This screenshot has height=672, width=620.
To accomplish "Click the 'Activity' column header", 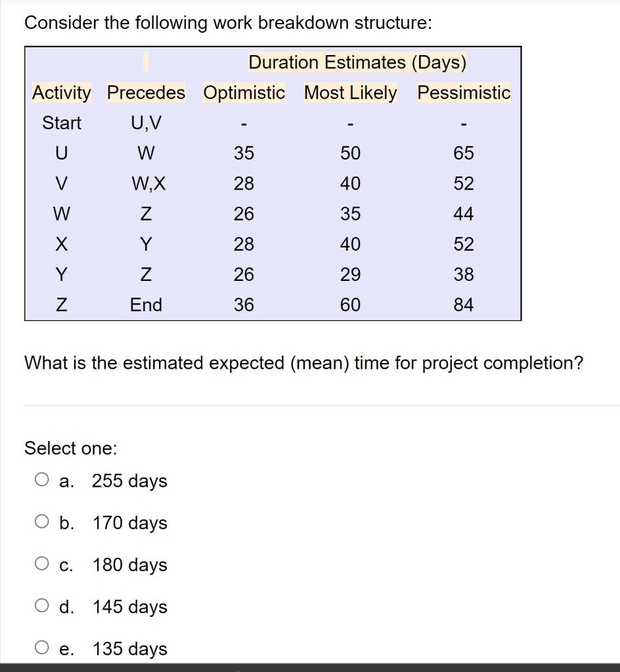I will [x=60, y=93].
